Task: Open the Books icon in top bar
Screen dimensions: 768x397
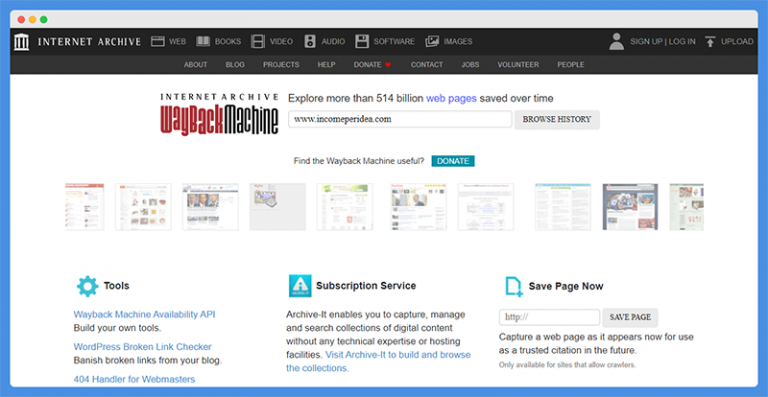Action: (203, 42)
